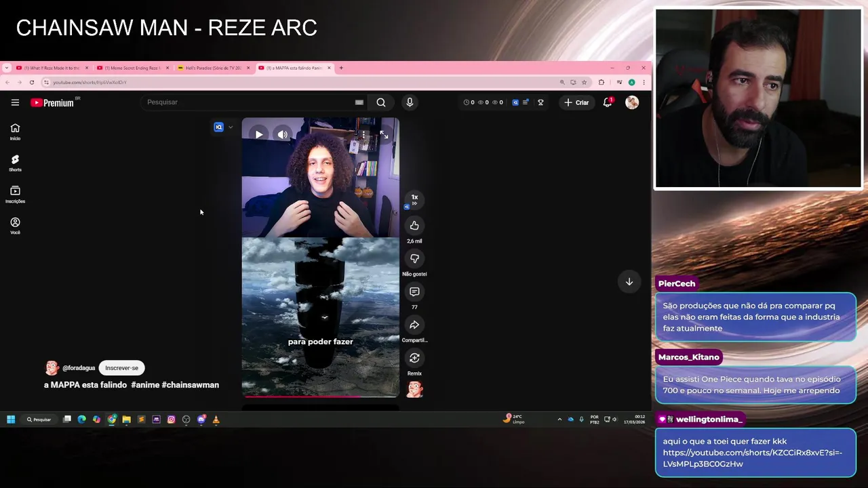Go to YouTube Premium home logo
Viewport: 868px width, 488px height.
click(52, 102)
